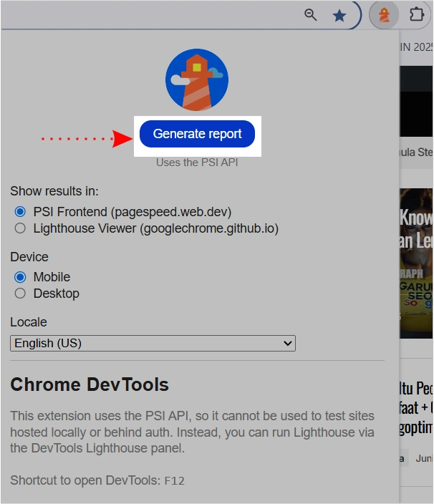Click the Lighthouse logo in popup
This screenshot has width=434, height=504.
[197, 79]
